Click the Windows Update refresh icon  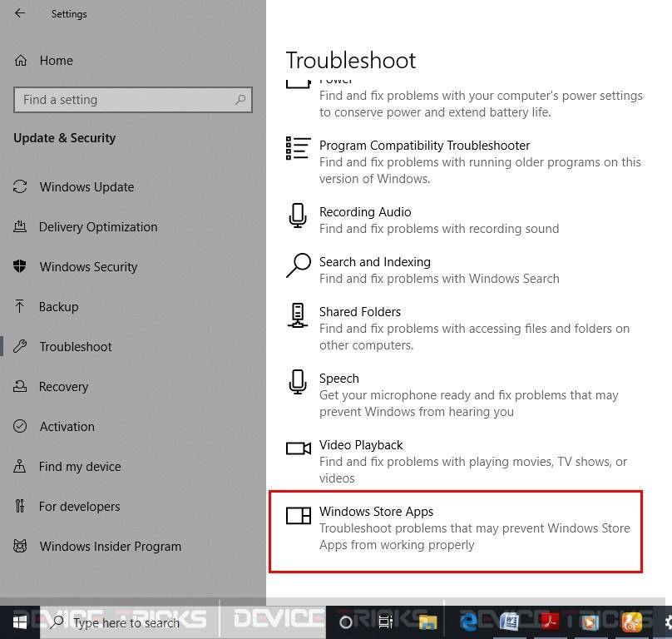click(x=20, y=186)
